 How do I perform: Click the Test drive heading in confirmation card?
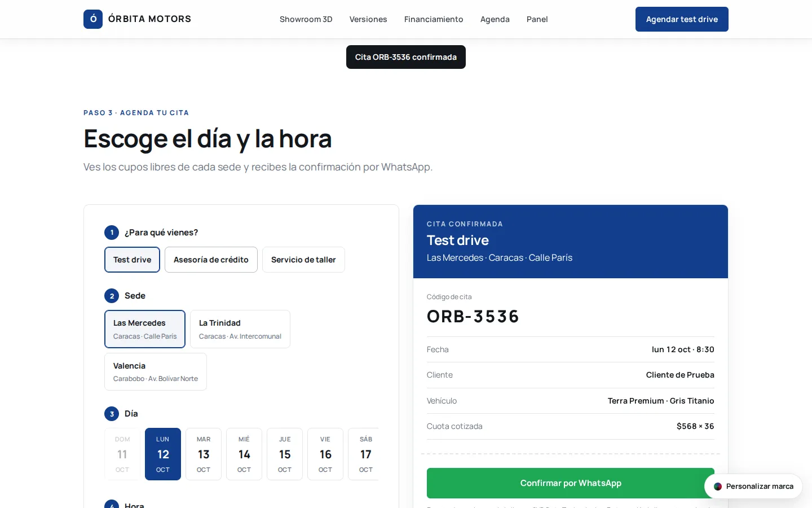coord(458,240)
